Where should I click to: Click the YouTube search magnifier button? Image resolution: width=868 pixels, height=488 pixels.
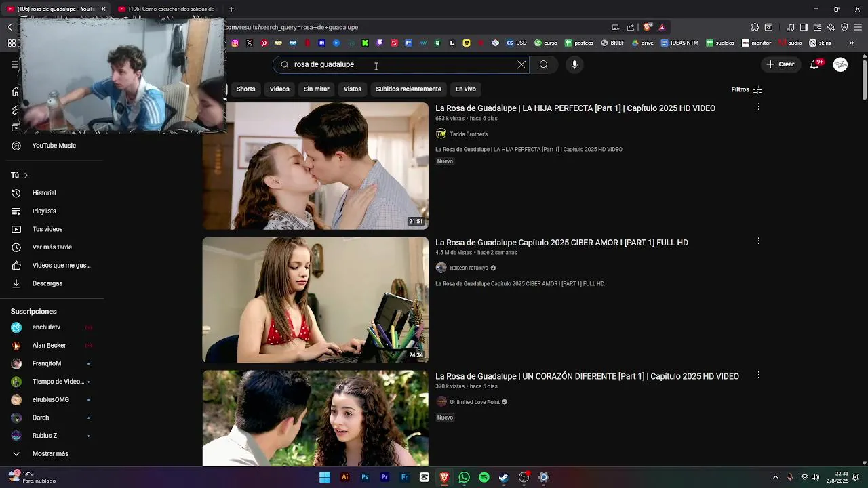click(x=544, y=64)
